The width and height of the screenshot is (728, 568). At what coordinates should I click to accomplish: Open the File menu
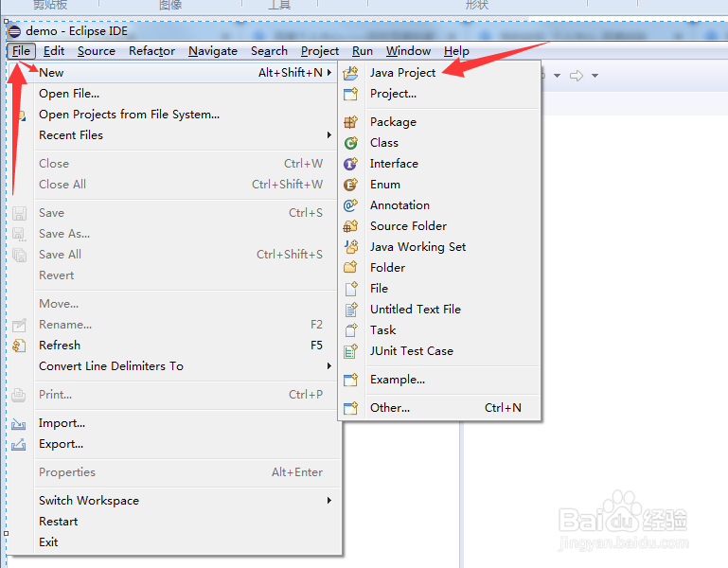(x=22, y=51)
